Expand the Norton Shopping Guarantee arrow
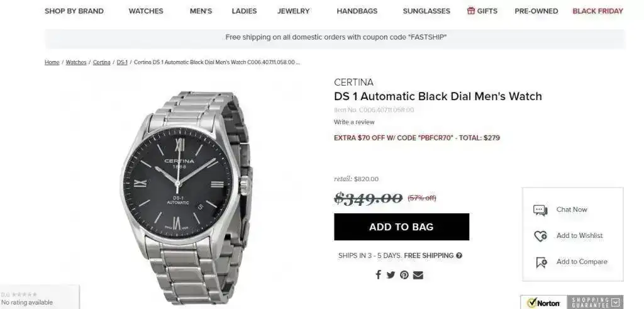The image size is (644, 309). (615, 303)
